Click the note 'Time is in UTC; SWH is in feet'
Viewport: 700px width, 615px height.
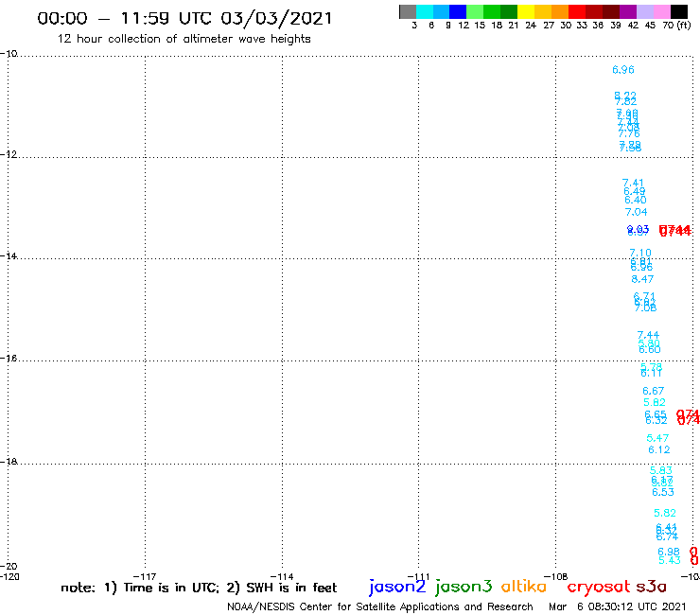(199, 588)
